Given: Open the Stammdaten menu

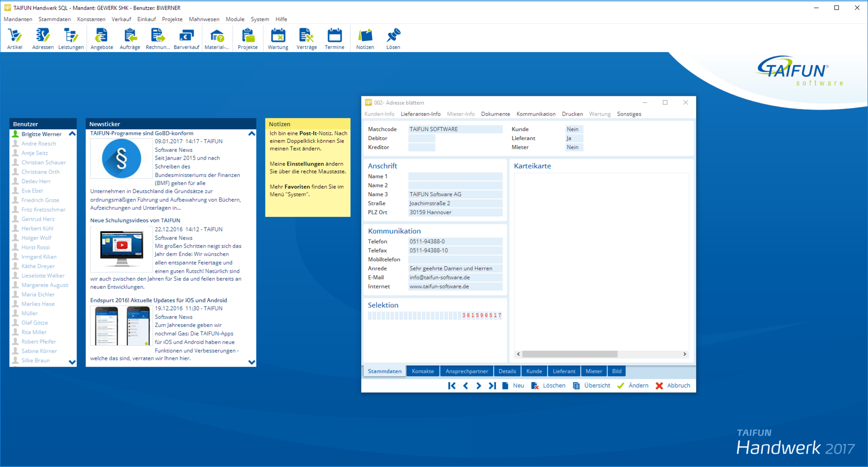Looking at the screenshot, I should coord(54,19).
